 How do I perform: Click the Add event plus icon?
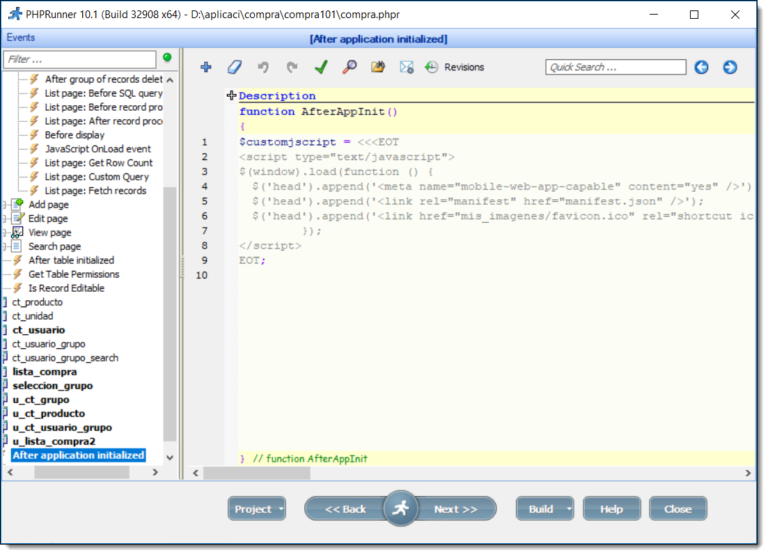coord(206,67)
